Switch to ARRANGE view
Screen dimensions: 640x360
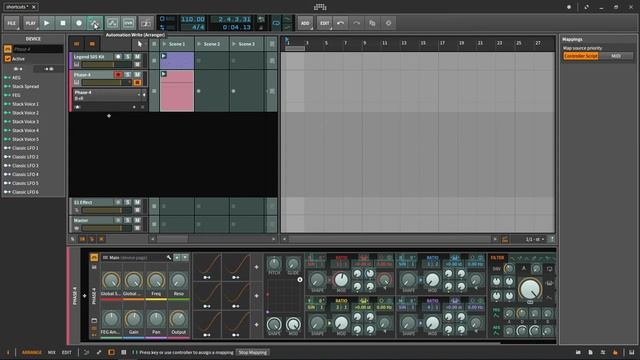pos(32,352)
